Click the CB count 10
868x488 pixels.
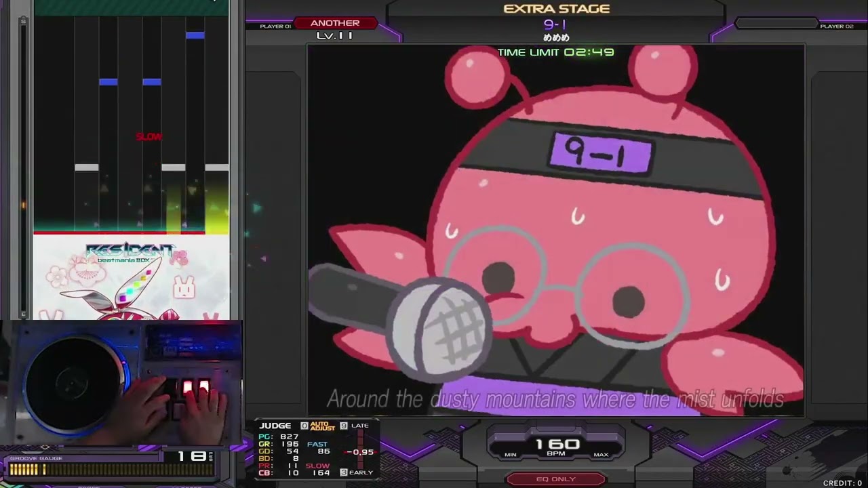292,472
